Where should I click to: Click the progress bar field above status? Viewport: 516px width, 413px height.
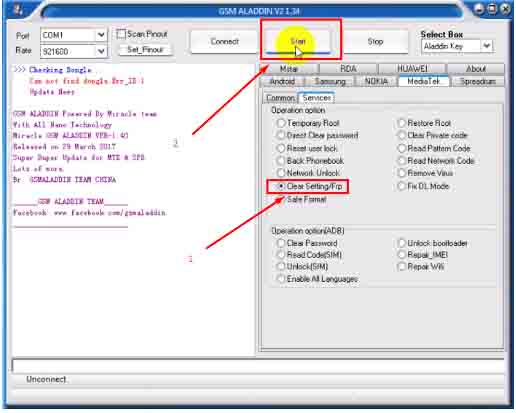click(258, 366)
